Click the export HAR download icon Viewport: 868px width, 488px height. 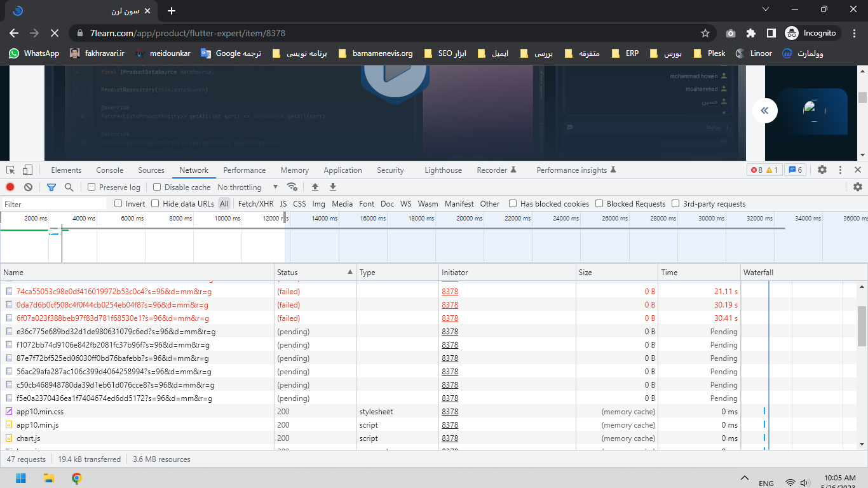pyautogui.click(x=333, y=187)
